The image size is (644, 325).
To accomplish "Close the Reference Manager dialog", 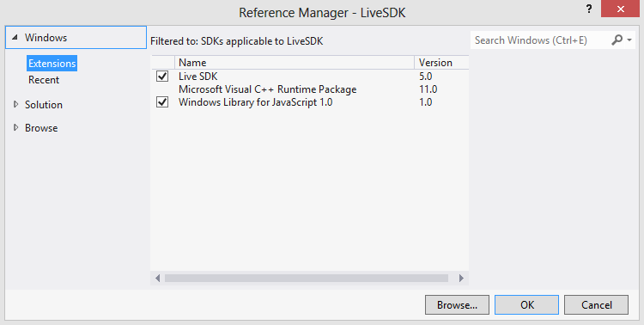I will coord(620,9).
